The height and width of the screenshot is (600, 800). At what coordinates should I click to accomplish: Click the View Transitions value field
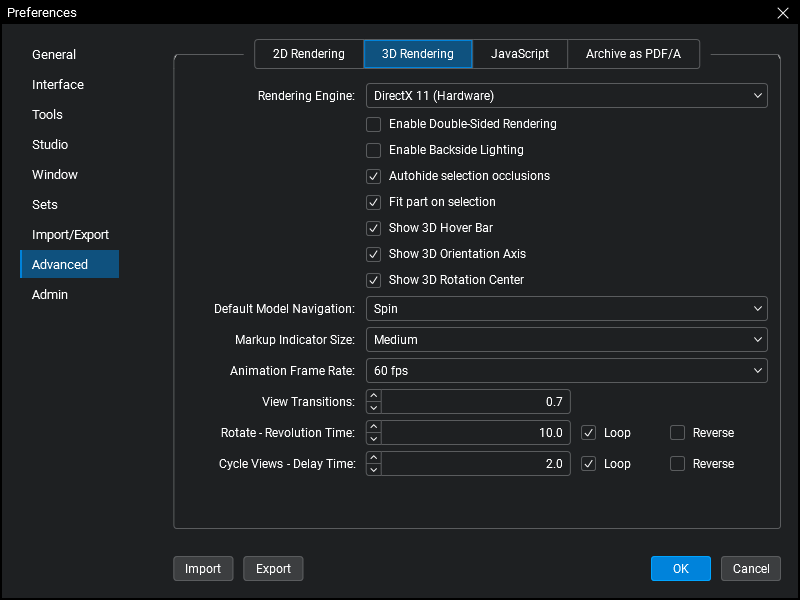pos(475,402)
